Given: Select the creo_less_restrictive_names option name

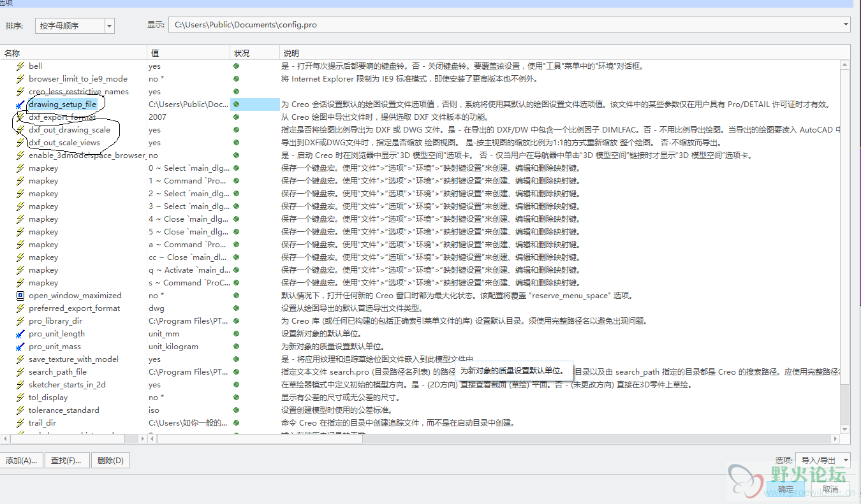Looking at the screenshot, I should pyautogui.click(x=78, y=92).
